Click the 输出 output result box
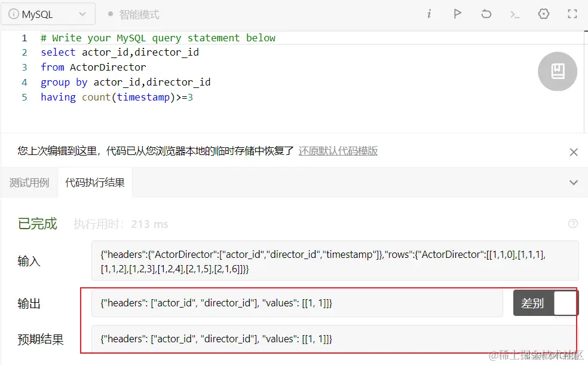The height and width of the screenshot is (365, 588). coord(297,303)
